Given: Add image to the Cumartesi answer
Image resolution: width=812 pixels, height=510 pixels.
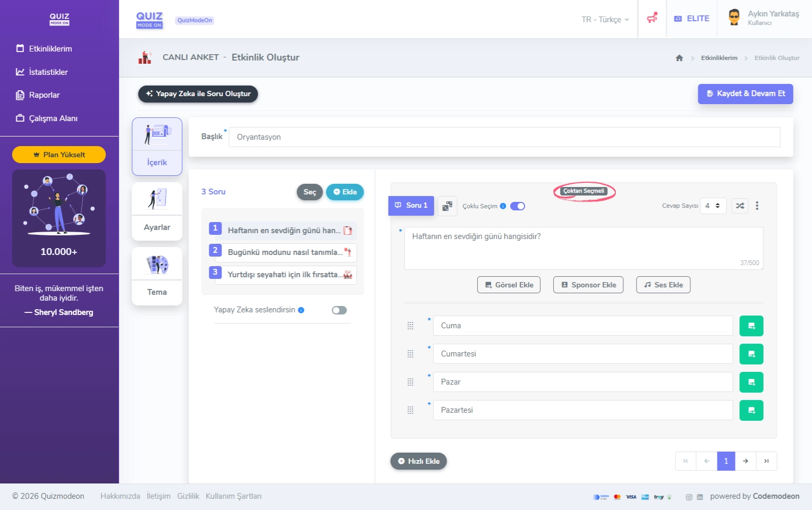Looking at the screenshot, I should (751, 354).
